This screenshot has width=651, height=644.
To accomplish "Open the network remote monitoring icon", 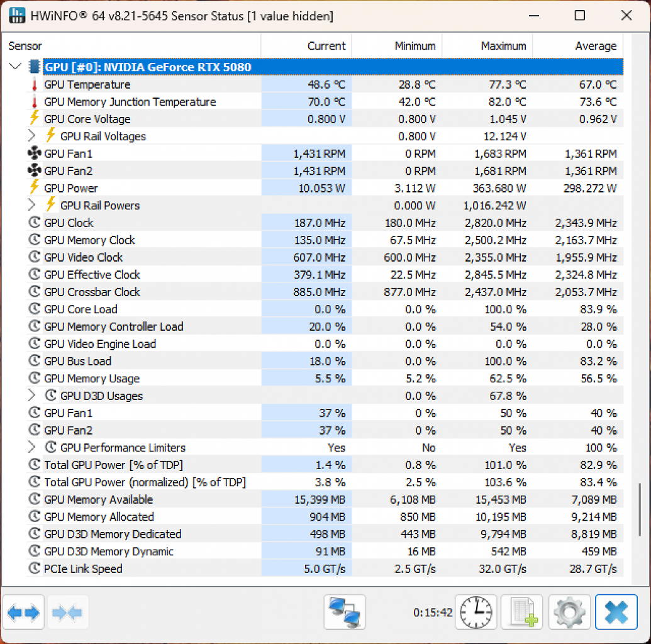I will tap(345, 612).
